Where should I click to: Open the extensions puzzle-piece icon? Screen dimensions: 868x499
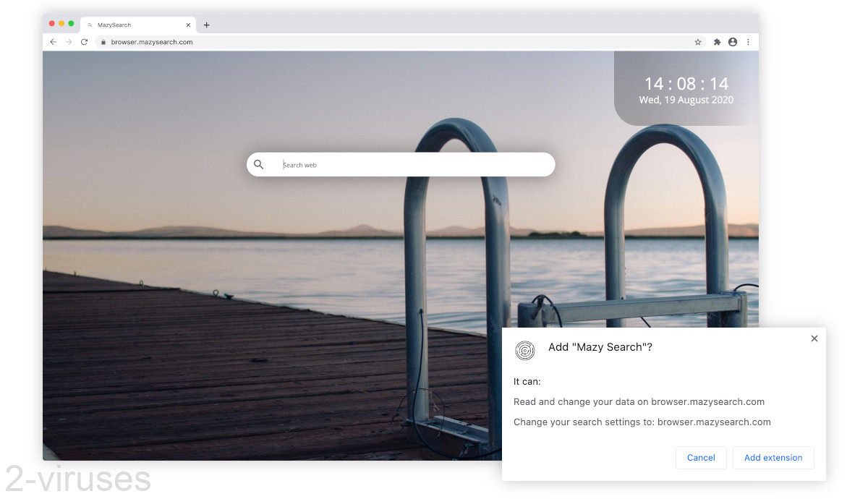(x=716, y=42)
